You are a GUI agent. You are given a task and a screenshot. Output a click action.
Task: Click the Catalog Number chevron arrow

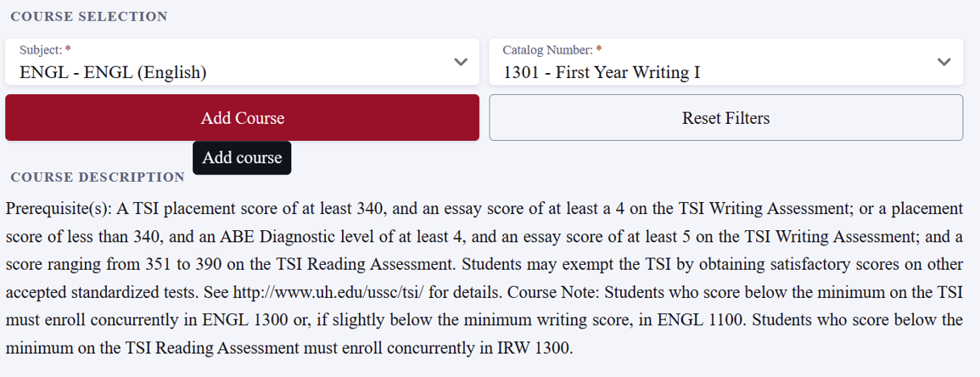(944, 62)
